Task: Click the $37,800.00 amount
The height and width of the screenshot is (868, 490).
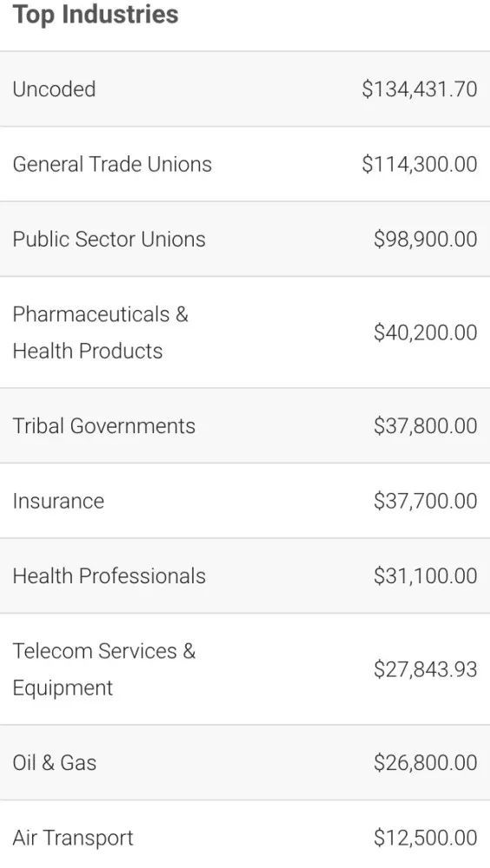Action: (x=425, y=425)
